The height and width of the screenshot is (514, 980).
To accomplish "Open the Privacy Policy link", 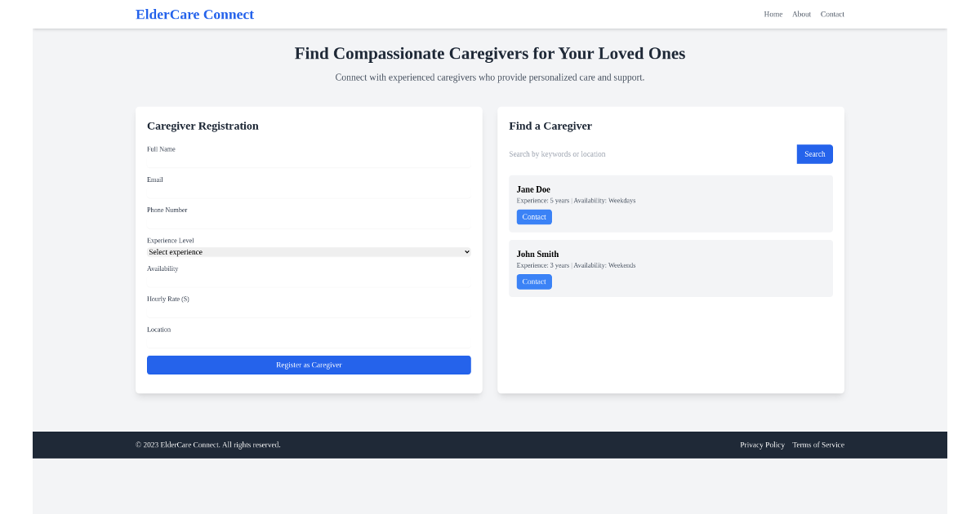I will click(x=762, y=445).
